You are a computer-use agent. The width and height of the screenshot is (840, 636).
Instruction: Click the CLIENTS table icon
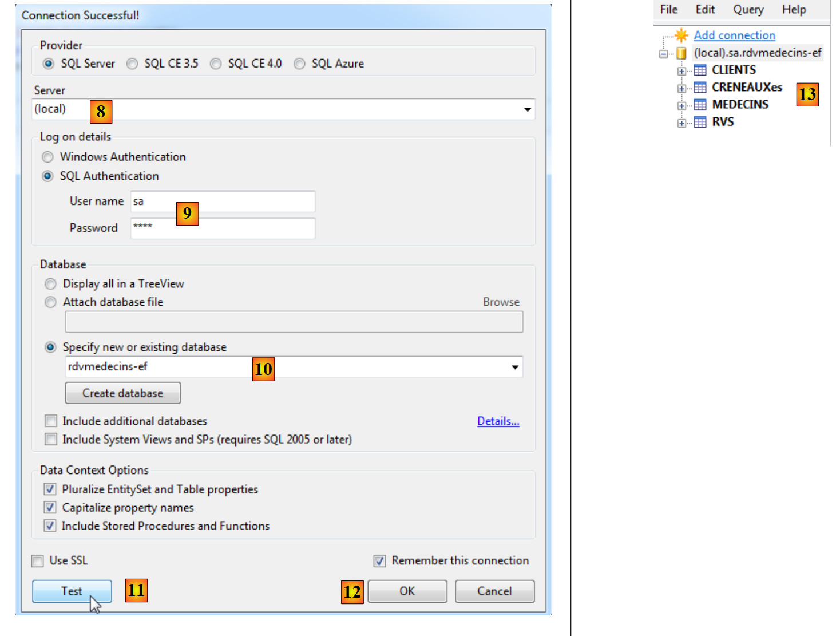click(x=700, y=70)
